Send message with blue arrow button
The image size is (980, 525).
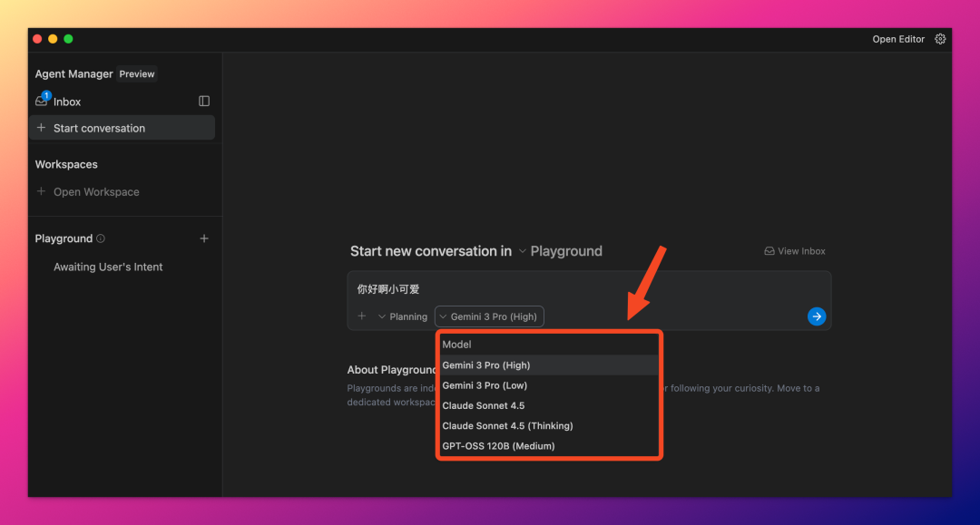click(817, 316)
